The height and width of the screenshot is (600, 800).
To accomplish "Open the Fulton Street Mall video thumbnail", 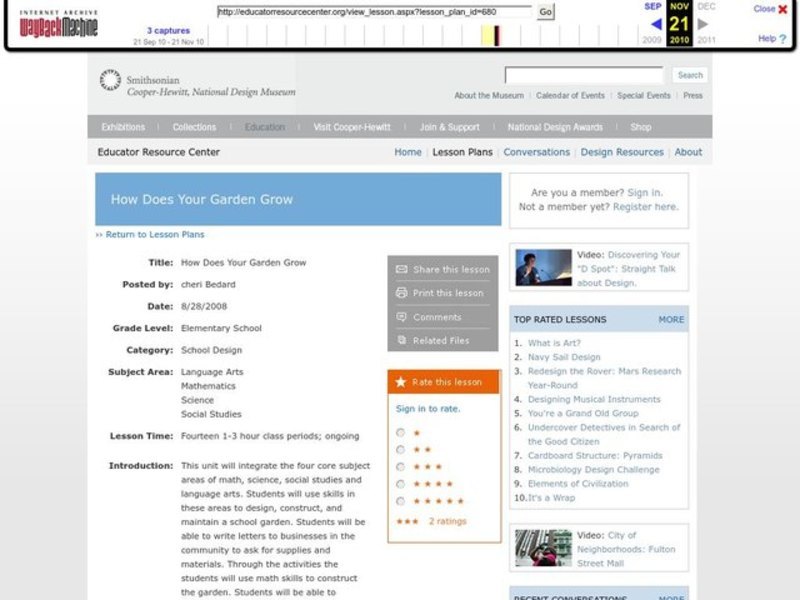I will (543, 547).
